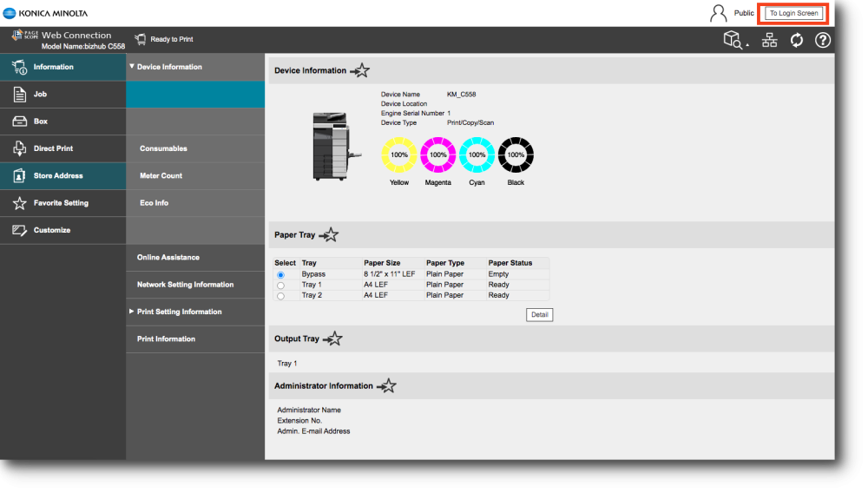Open the help question mark icon

(x=823, y=40)
